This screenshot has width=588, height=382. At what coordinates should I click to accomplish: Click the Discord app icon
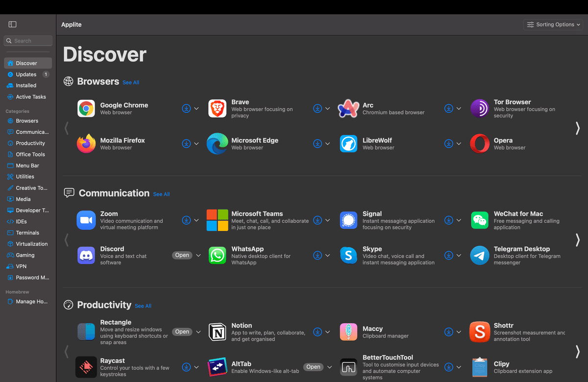(x=86, y=256)
